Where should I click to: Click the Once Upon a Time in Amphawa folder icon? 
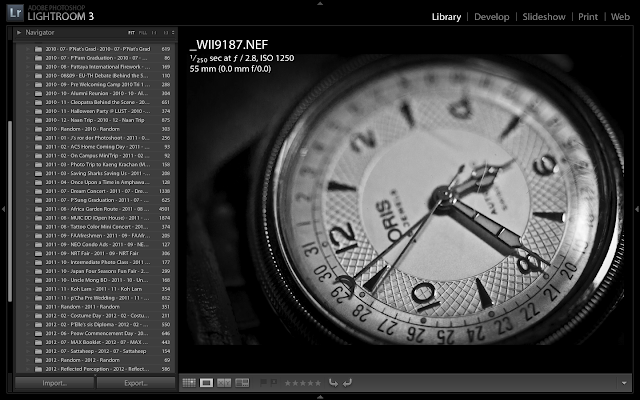click(x=38, y=182)
